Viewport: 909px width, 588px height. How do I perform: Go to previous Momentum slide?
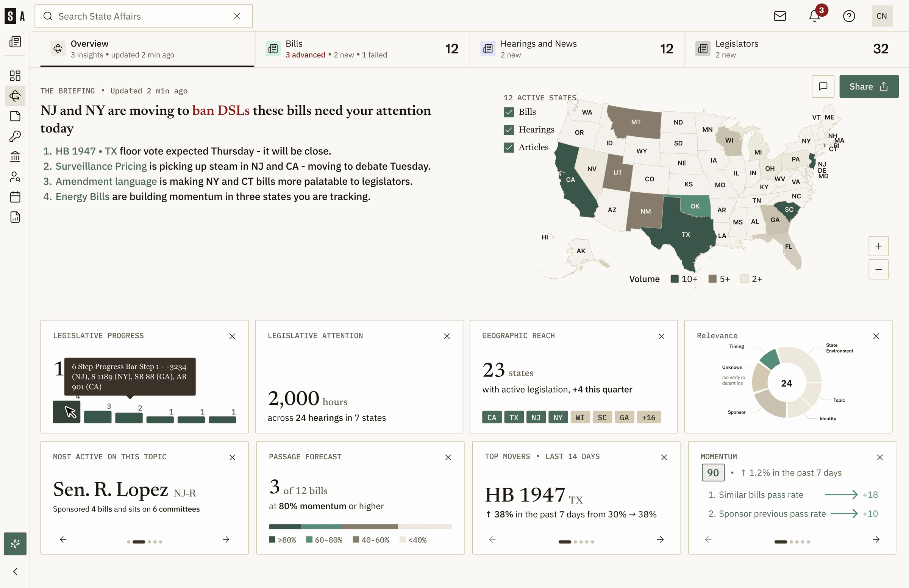[708, 539]
